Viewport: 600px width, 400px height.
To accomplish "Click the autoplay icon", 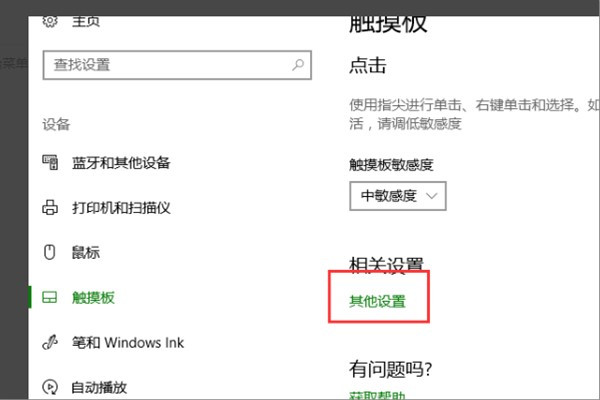I will 50,387.
